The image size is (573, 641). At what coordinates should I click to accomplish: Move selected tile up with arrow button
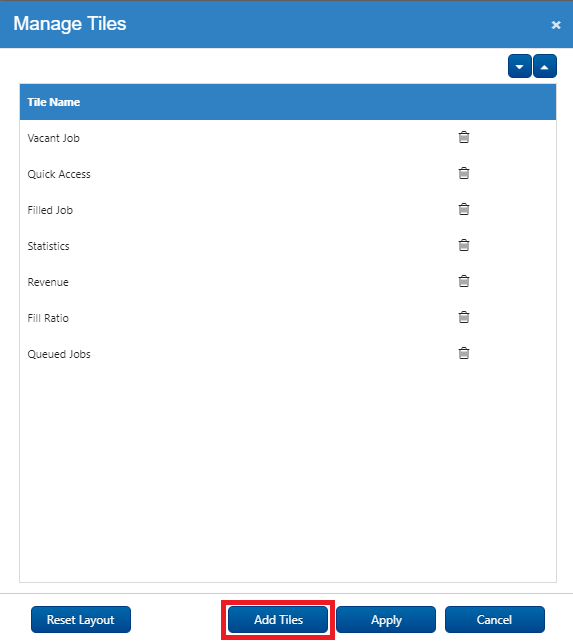544,66
